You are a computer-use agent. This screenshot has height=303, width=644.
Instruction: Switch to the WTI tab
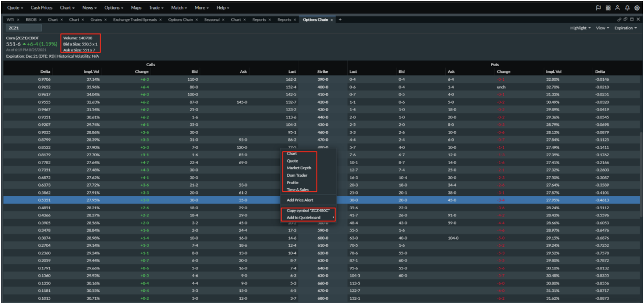[10, 19]
